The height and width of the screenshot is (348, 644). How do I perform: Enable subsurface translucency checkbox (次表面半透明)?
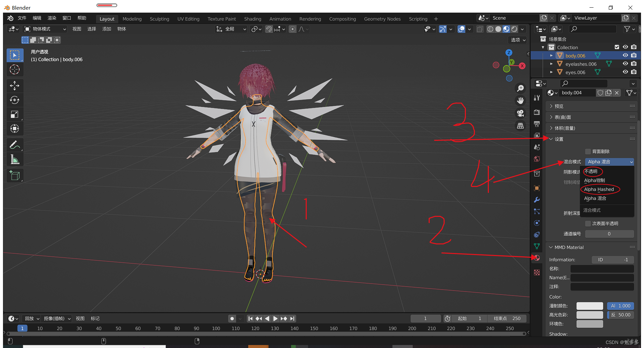coord(588,223)
